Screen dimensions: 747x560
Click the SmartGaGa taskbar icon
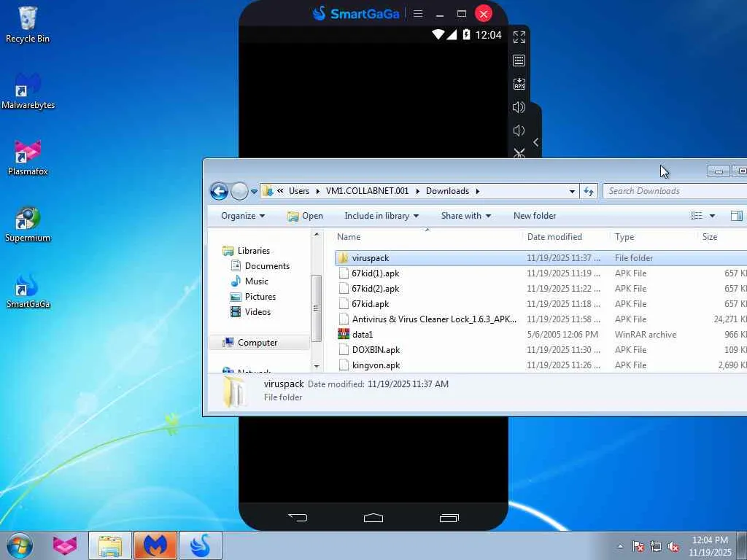tap(201, 545)
